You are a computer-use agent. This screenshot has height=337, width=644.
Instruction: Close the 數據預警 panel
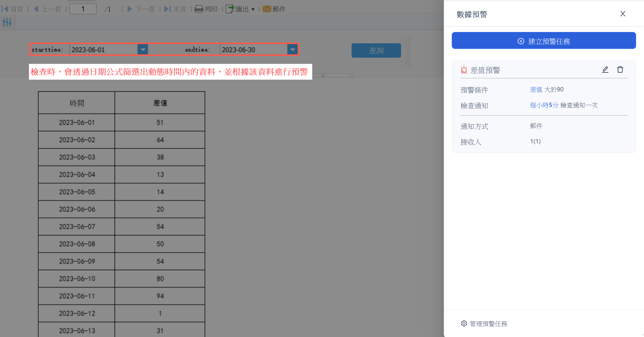(622, 14)
